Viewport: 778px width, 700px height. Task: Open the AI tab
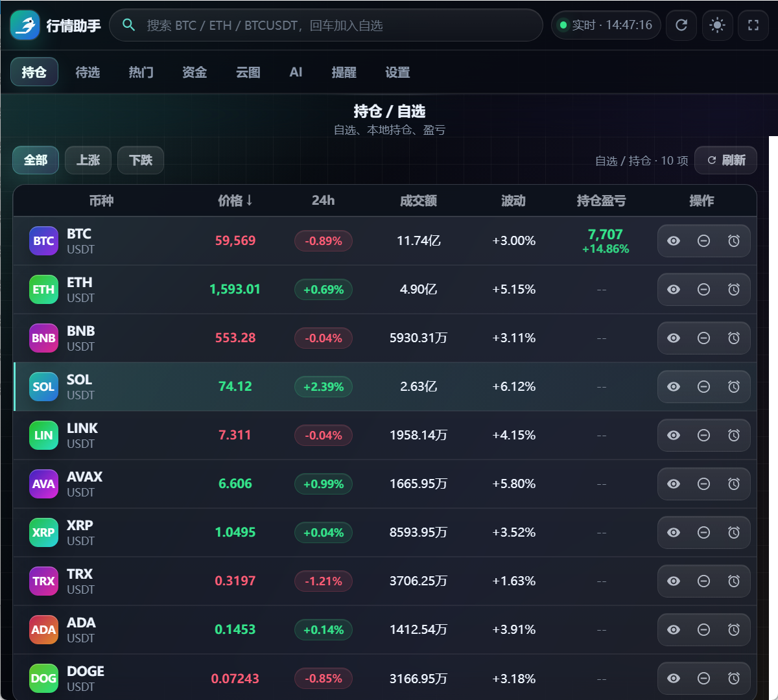[296, 72]
